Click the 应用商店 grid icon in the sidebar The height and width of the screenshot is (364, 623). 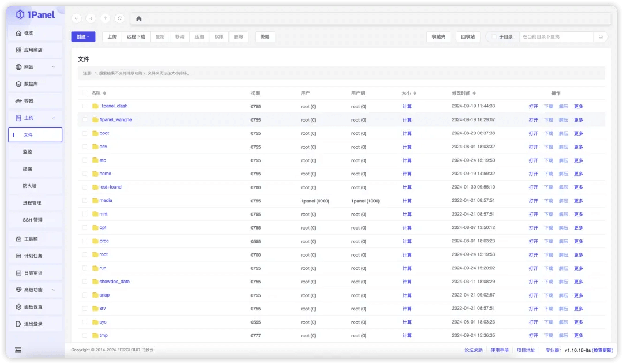[x=18, y=50]
